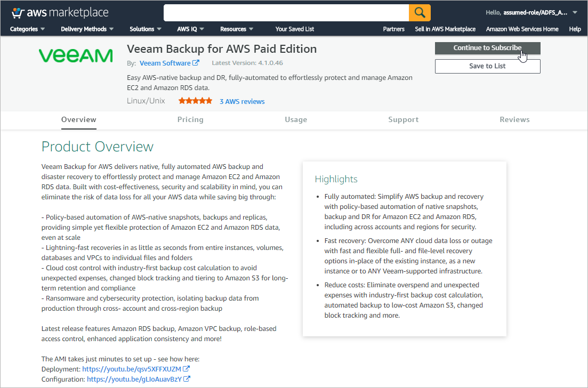588x388 pixels.
Task: Open the Delivery Methods dropdown
Action: point(87,29)
